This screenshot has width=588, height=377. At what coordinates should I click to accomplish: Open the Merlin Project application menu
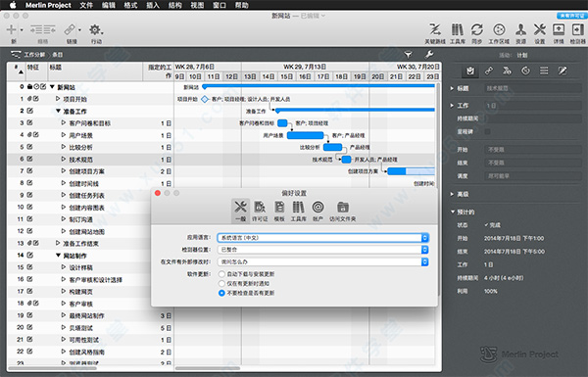click(x=48, y=5)
